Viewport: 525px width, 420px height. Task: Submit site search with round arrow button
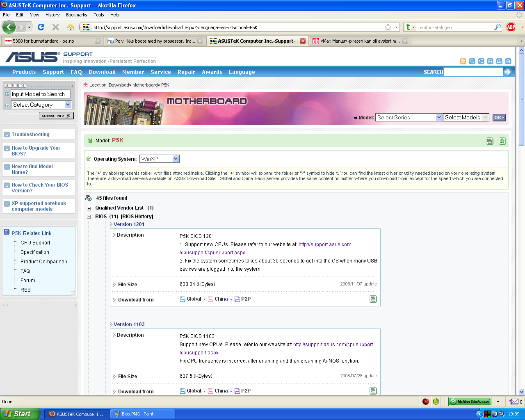(x=507, y=72)
